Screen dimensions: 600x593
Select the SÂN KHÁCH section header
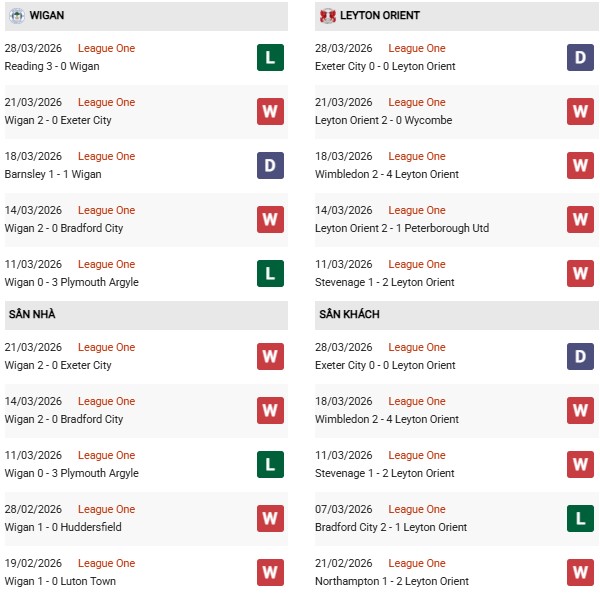(x=349, y=315)
